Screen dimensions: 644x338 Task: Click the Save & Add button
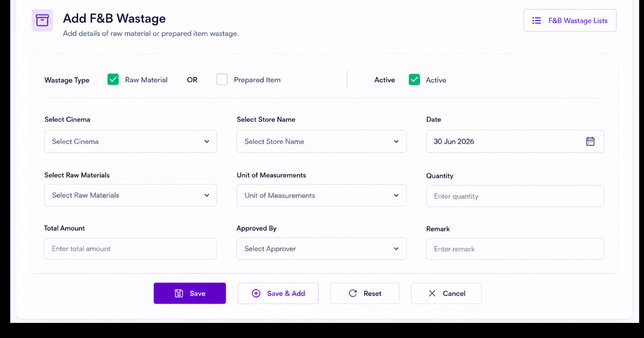pos(278,293)
